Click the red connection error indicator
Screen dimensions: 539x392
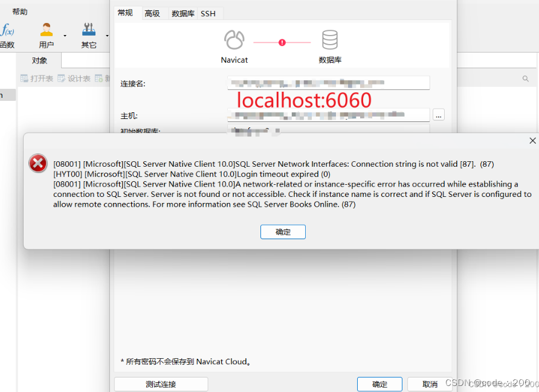tap(282, 43)
